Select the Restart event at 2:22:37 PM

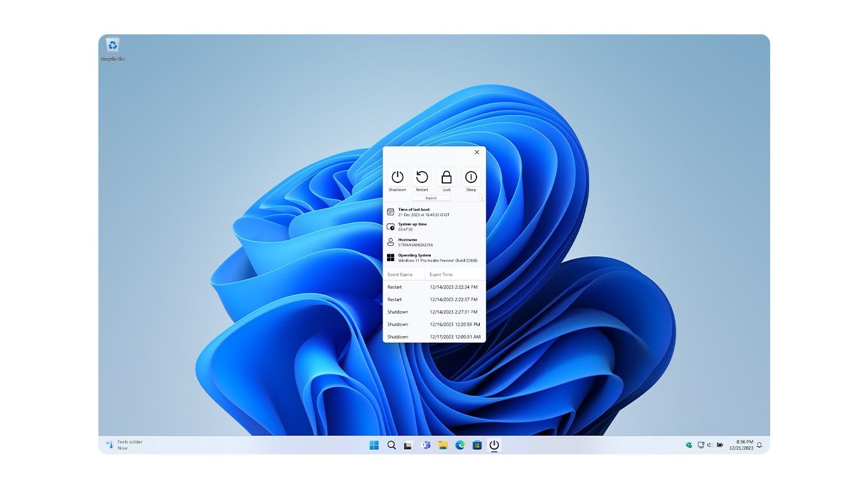tap(434, 299)
